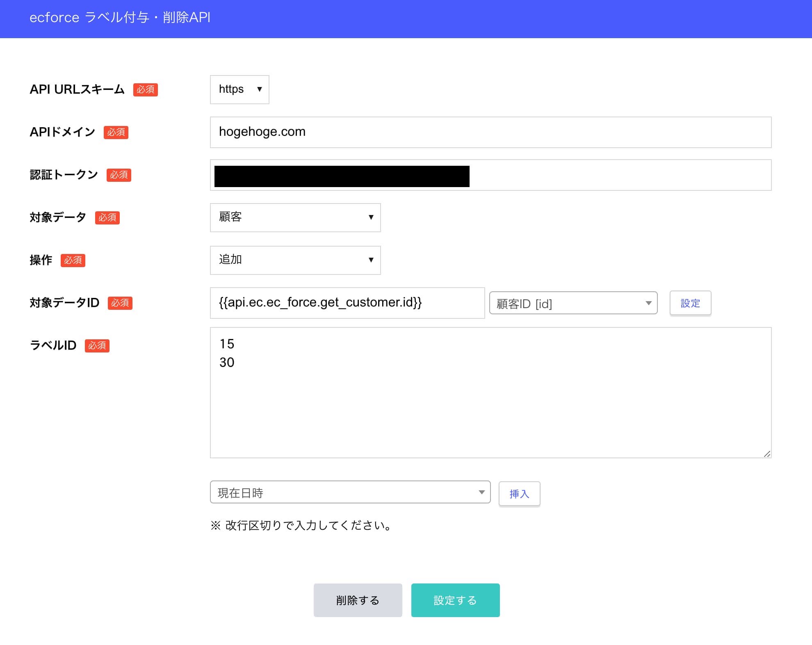Click the ecforce ラベル付与・削除API header title
The image size is (812, 645).
(x=120, y=18)
